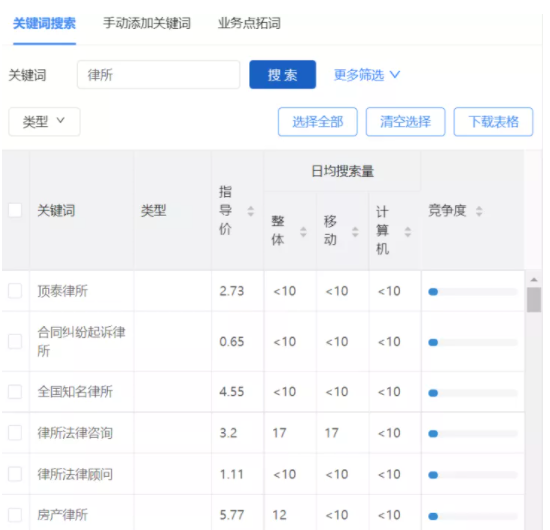550x530 pixels.
Task: Click keyword 律所法律顾问
Action: click(x=75, y=474)
